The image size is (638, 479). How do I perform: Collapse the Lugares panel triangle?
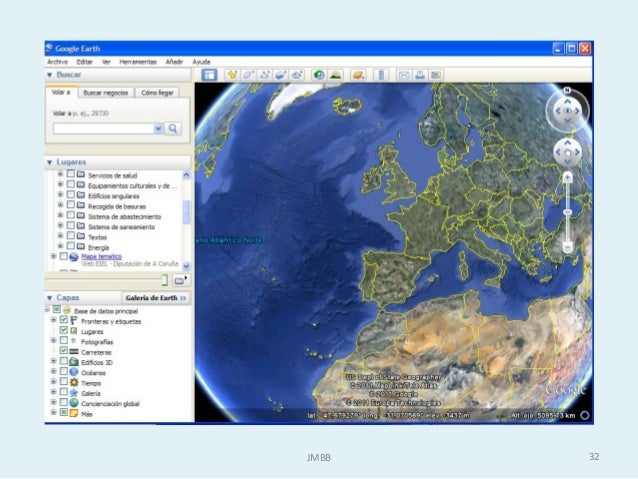(50, 162)
